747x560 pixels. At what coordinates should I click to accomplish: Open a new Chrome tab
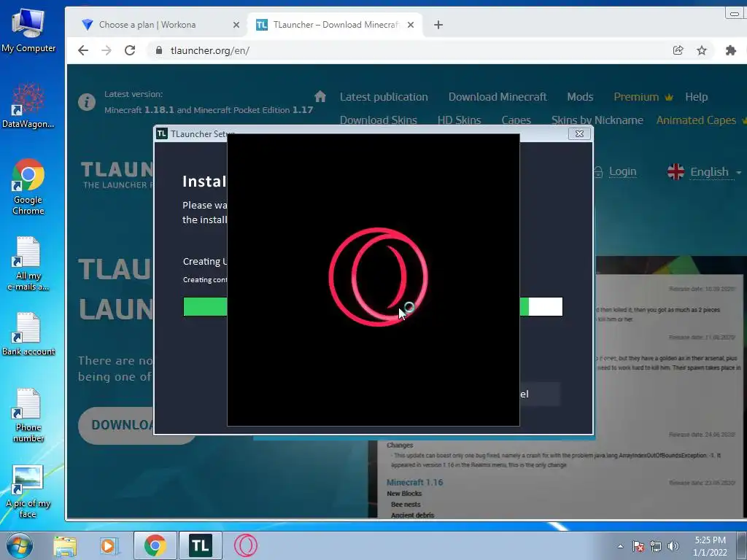438,25
